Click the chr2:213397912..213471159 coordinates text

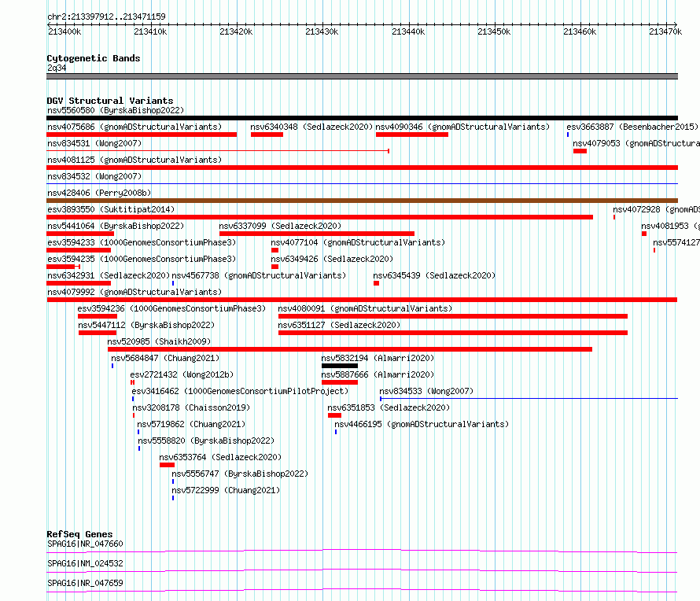pos(106,17)
